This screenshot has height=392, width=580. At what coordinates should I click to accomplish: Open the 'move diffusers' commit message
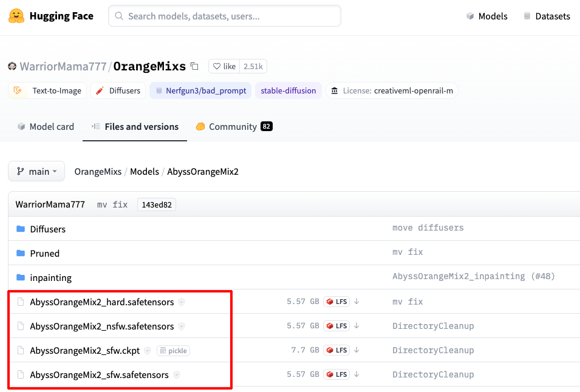click(x=428, y=228)
